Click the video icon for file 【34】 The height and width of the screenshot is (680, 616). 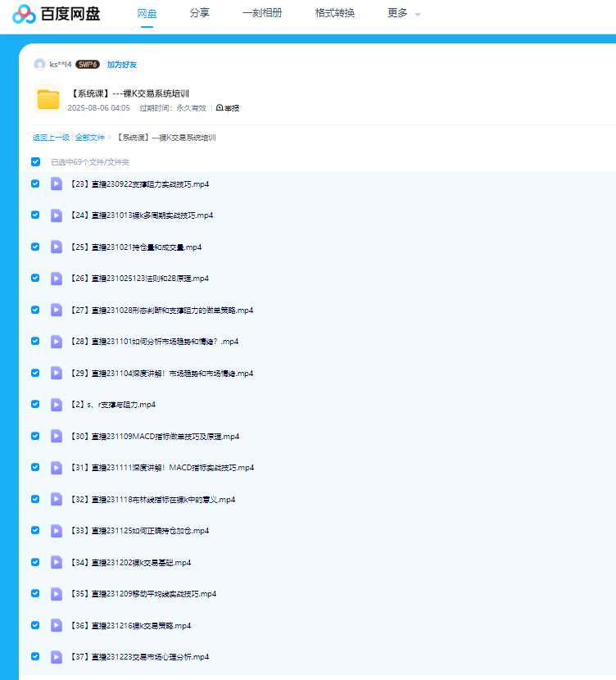pos(57,562)
